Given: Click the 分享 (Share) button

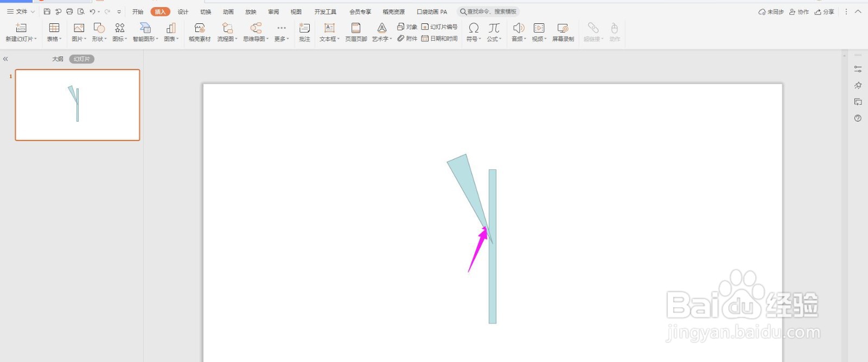Looking at the screenshot, I should coord(824,11).
